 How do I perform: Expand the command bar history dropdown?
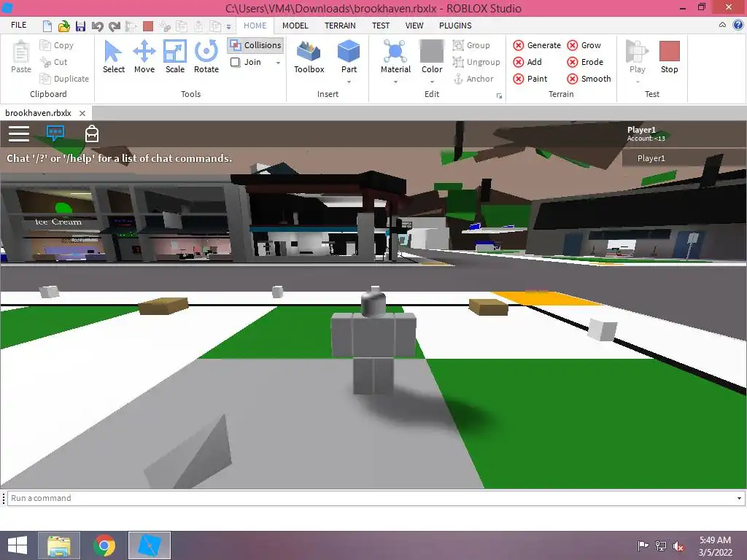pyautogui.click(x=739, y=498)
